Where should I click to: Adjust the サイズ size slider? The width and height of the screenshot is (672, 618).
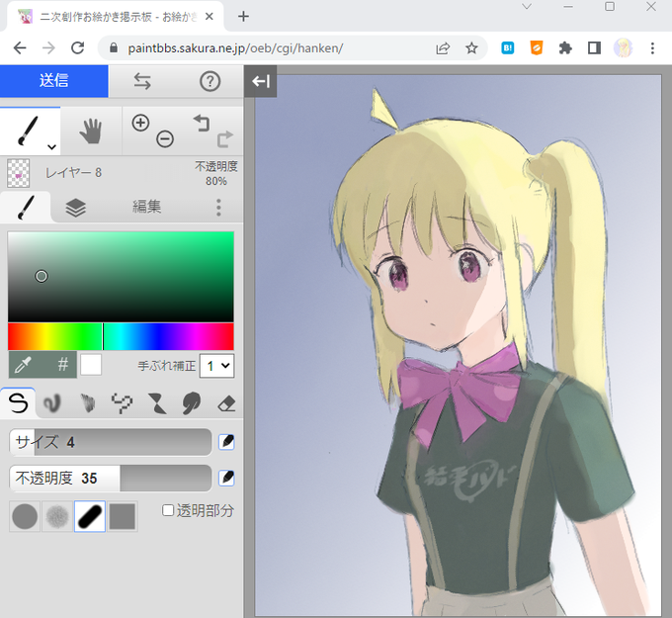click(110, 442)
